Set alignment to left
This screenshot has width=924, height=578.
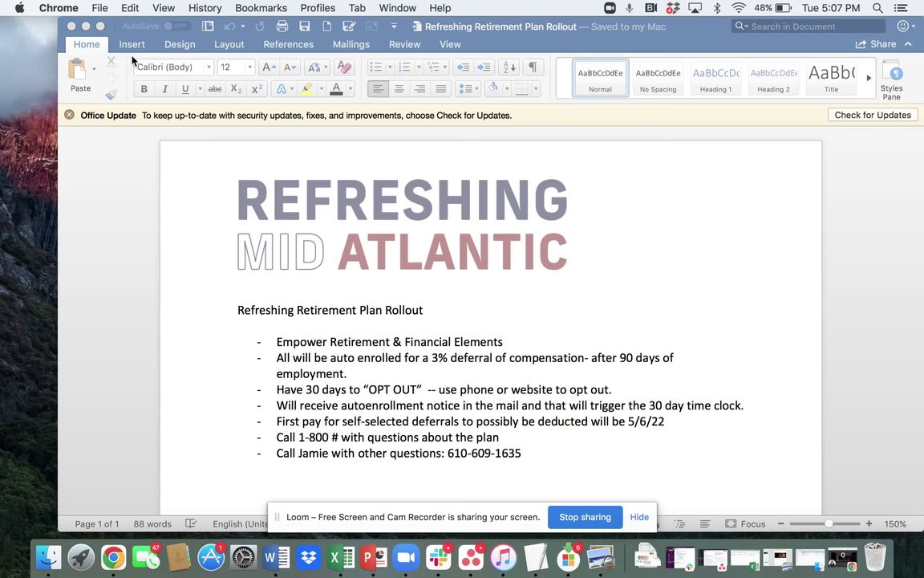378,89
